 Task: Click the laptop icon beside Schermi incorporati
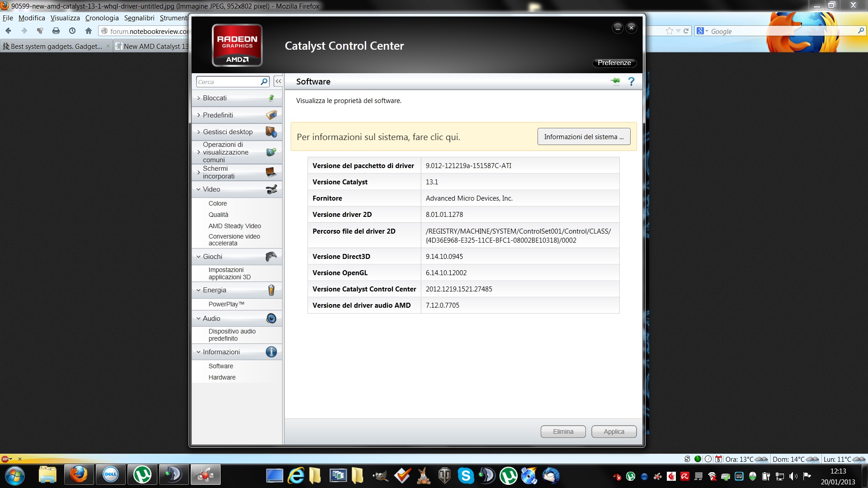point(271,172)
